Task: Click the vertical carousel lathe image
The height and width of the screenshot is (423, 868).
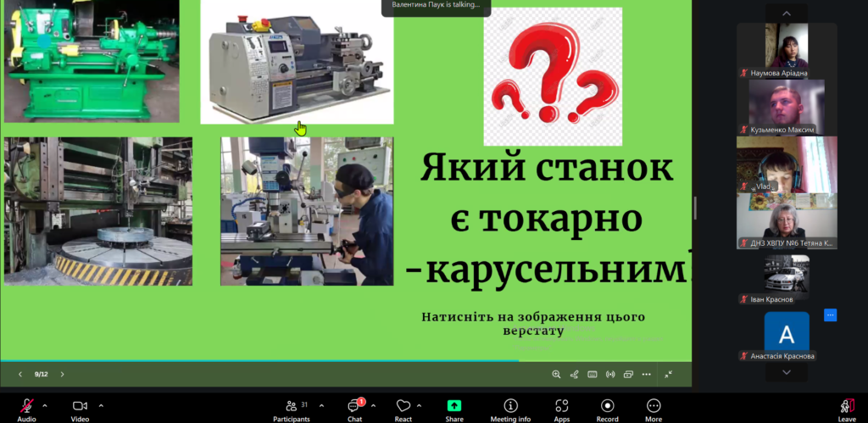Action: coord(97,211)
